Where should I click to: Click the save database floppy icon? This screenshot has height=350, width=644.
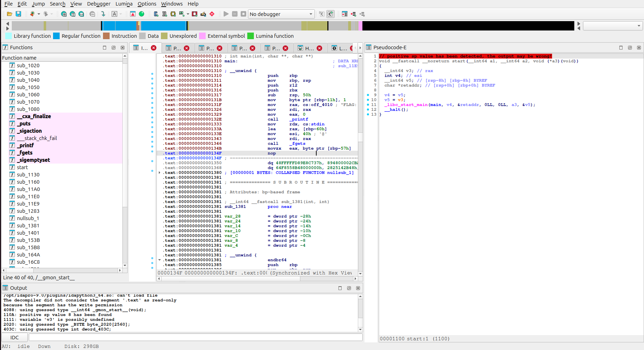(x=18, y=14)
